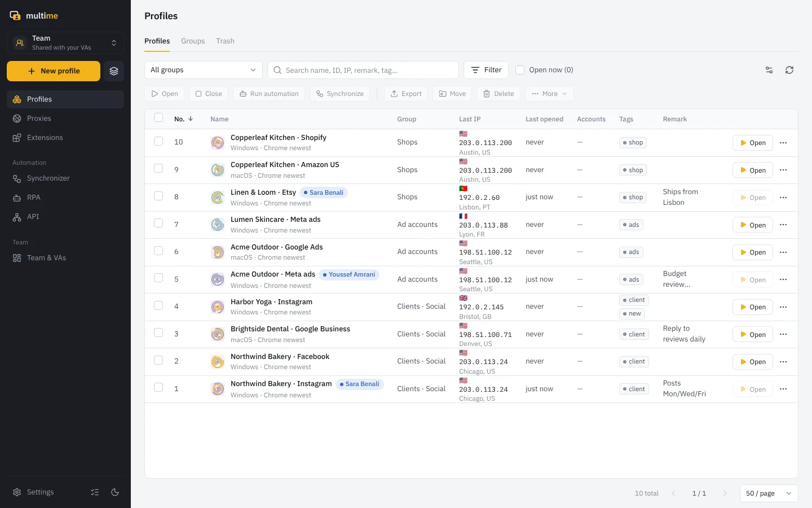Click the new tag on Harbor Yoga row
Image resolution: width=812 pixels, height=508 pixels.
[x=632, y=314]
